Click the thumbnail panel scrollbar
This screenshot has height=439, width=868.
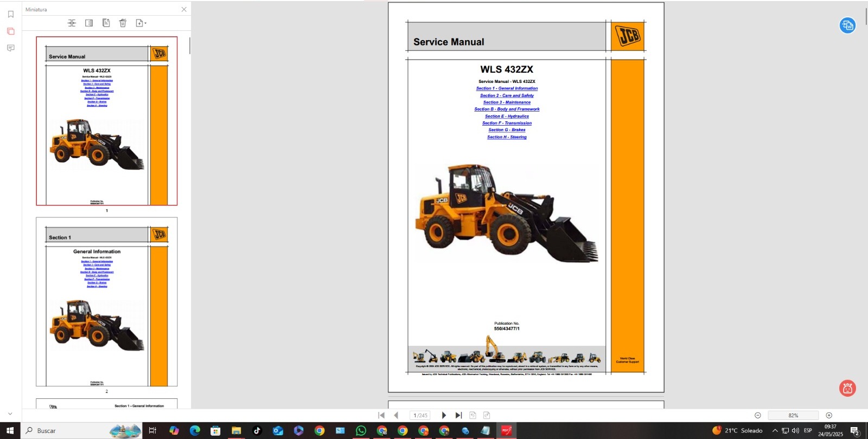coord(189,46)
